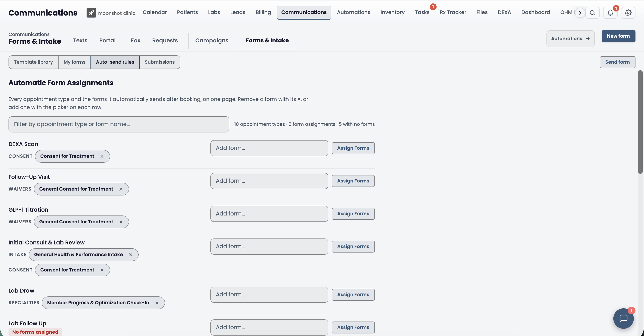Image resolution: width=644 pixels, height=336 pixels.
Task: Open Add form picker for Lab Follow Up
Action: click(269, 327)
